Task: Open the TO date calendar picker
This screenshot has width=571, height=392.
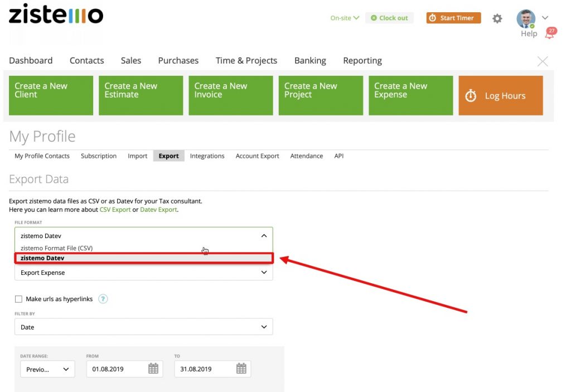Action: (x=240, y=369)
